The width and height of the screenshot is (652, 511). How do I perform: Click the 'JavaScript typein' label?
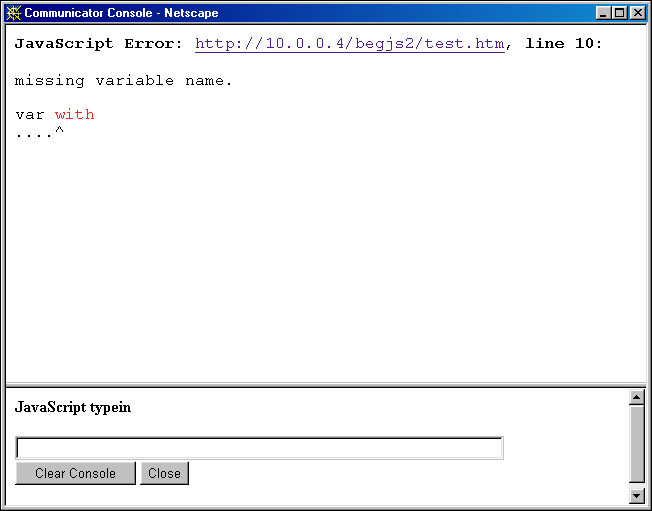[73, 407]
